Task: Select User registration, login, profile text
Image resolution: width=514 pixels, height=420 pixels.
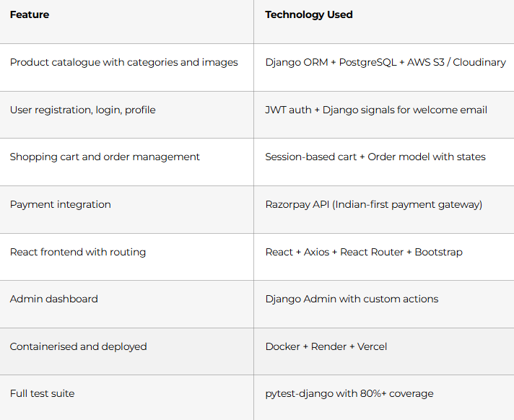Action: coord(82,110)
